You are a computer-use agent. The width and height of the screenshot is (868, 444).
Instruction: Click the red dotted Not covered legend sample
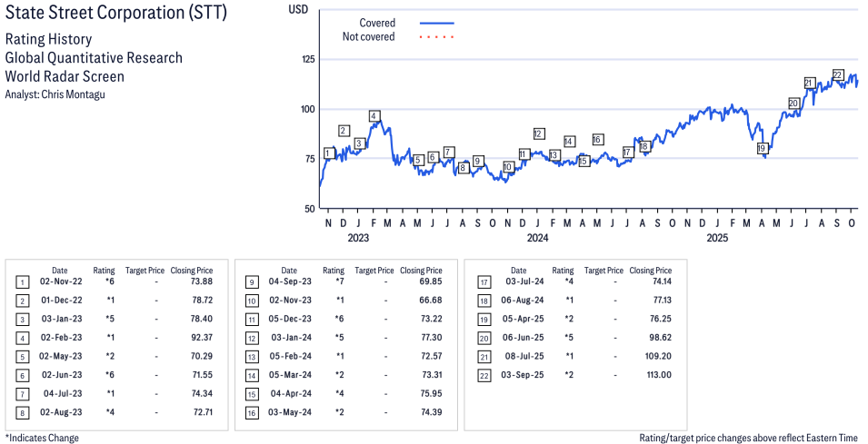(x=436, y=37)
